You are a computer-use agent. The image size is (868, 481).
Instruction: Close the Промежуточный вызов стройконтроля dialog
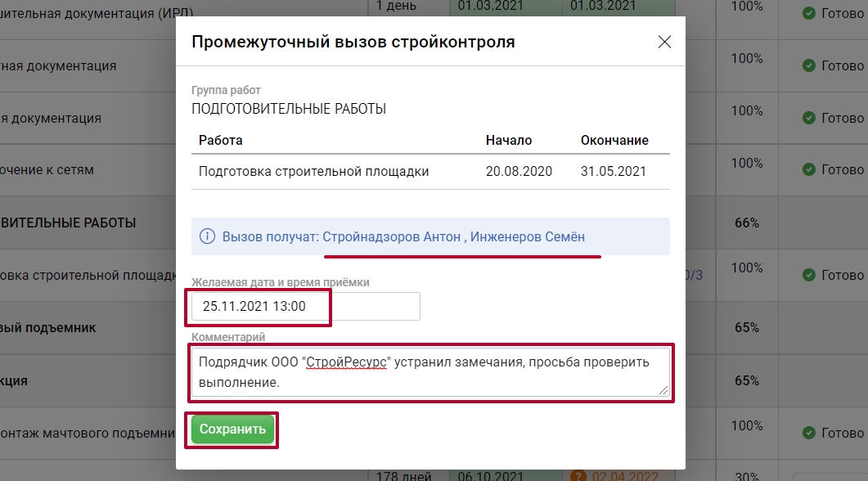coord(664,43)
